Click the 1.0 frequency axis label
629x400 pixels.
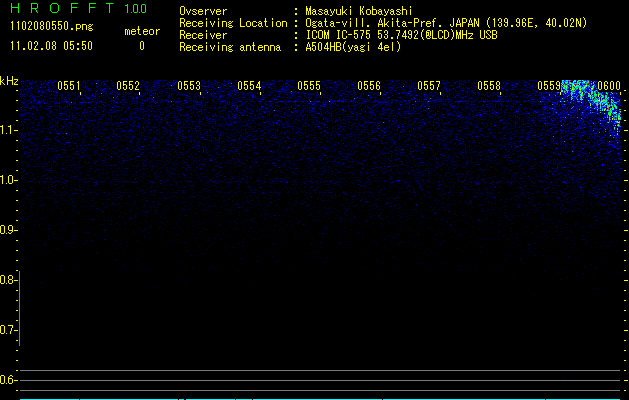[8, 180]
